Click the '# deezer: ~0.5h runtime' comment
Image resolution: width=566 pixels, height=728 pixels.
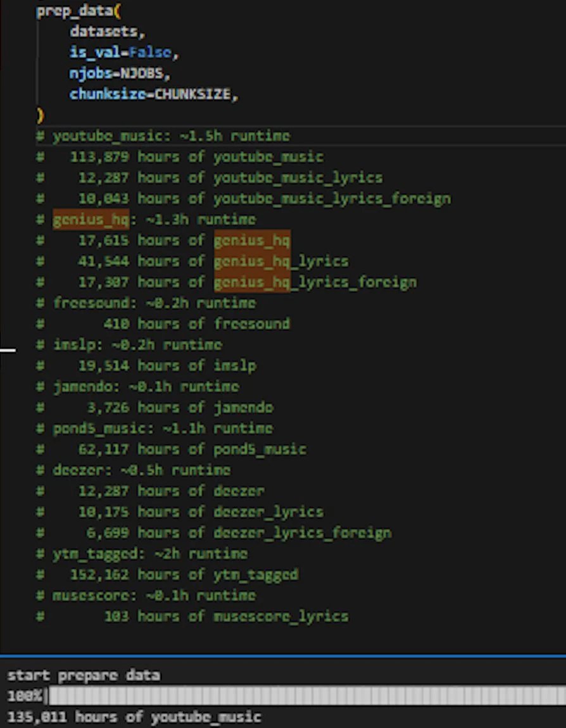point(133,470)
